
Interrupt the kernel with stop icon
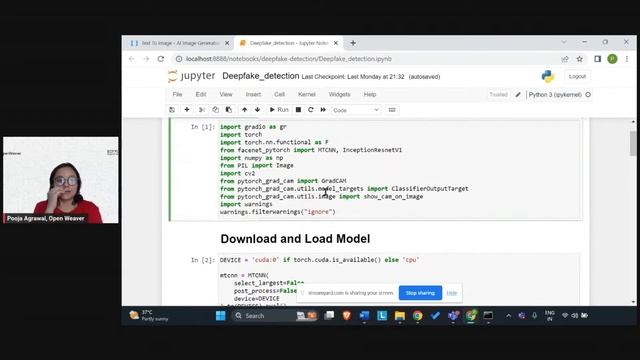[x=298, y=110]
